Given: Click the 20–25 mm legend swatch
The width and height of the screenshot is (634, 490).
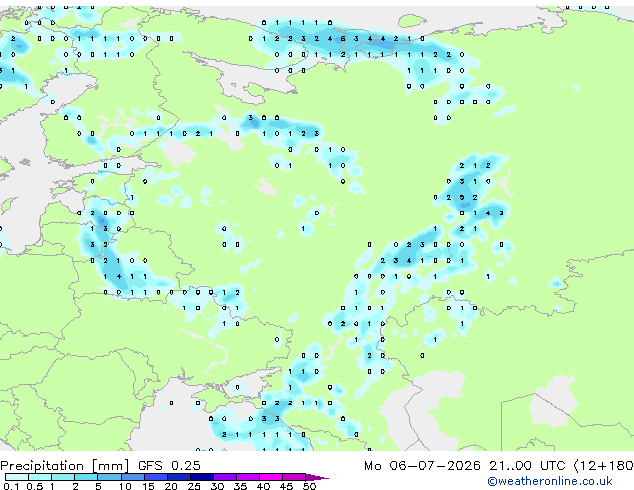Looking at the screenshot, I should 179,477.
